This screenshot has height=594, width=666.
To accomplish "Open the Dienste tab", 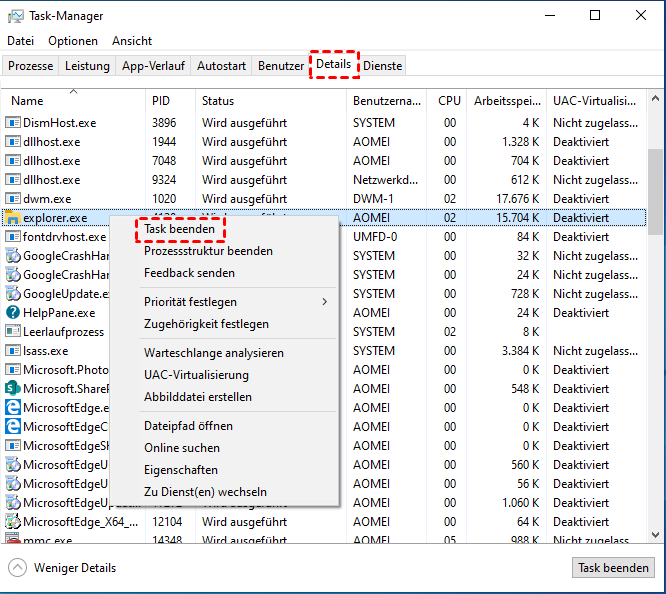I will (383, 66).
